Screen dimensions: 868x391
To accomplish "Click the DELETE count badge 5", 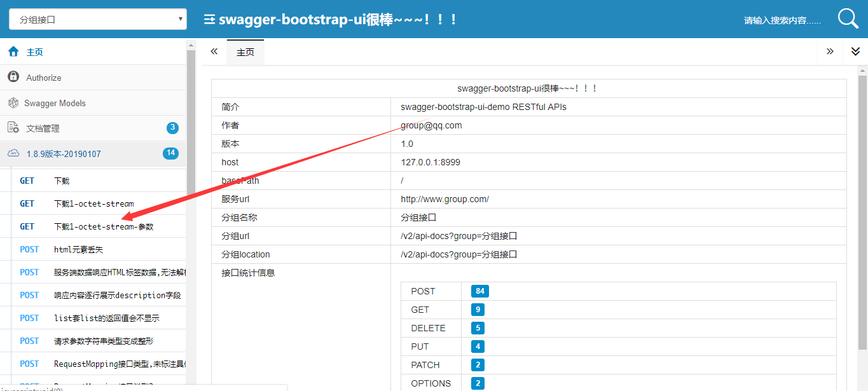I will pos(478,328).
